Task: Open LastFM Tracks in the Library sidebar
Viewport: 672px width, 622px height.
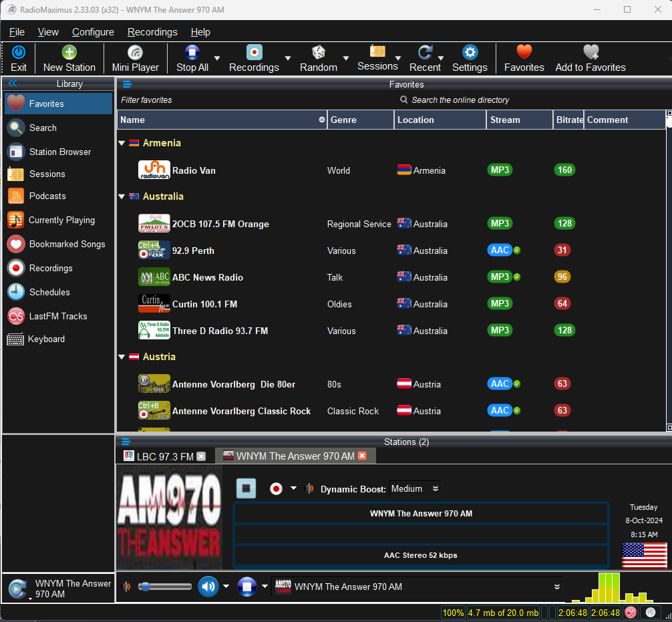Action: (x=59, y=317)
